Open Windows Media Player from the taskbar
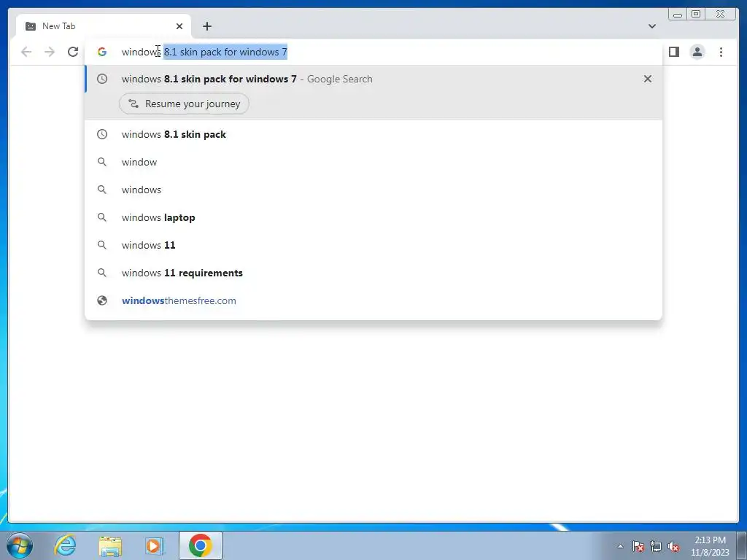 click(x=155, y=545)
